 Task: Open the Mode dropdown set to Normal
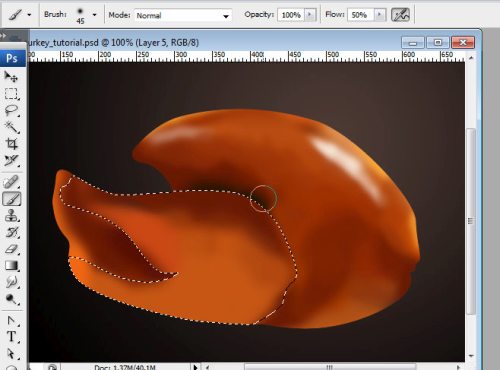point(183,15)
